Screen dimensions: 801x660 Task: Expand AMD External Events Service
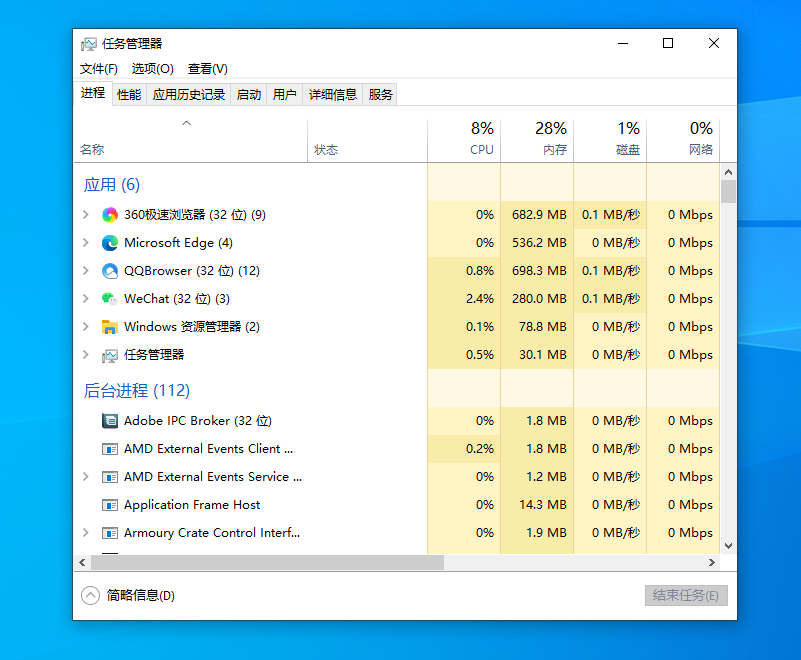(x=86, y=477)
